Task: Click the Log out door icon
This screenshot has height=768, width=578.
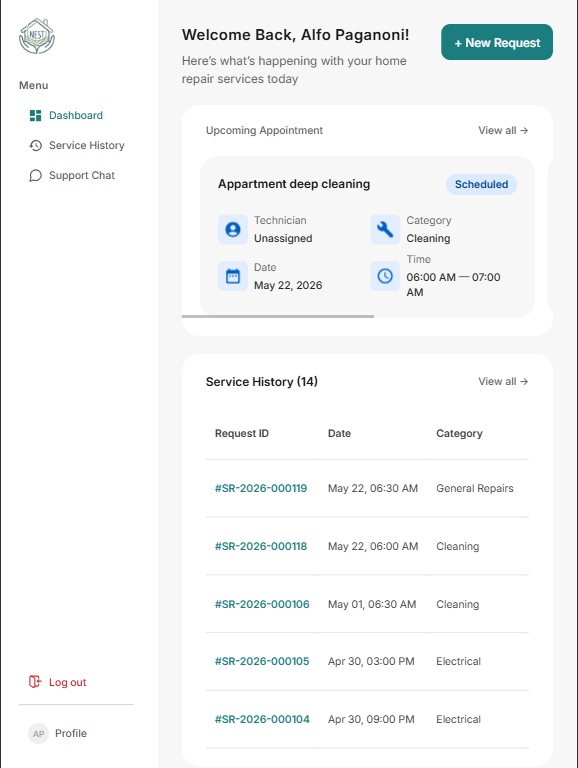Action: point(35,682)
